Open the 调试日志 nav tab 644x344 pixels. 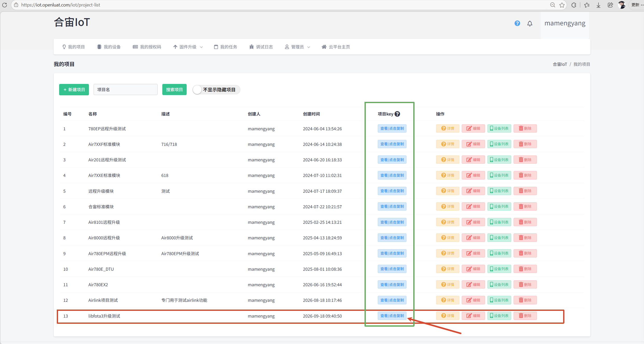pyautogui.click(x=261, y=47)
